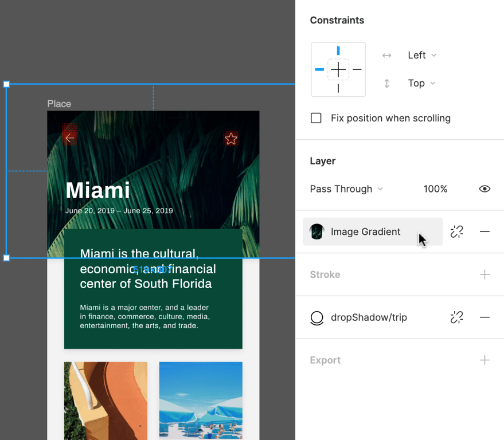Screen dimensions: 504x440
Task: Add an export setting
Action: [485, 360]
